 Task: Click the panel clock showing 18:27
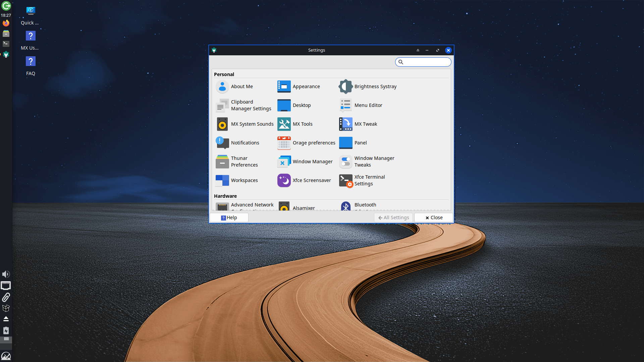[x=6, y=15]
